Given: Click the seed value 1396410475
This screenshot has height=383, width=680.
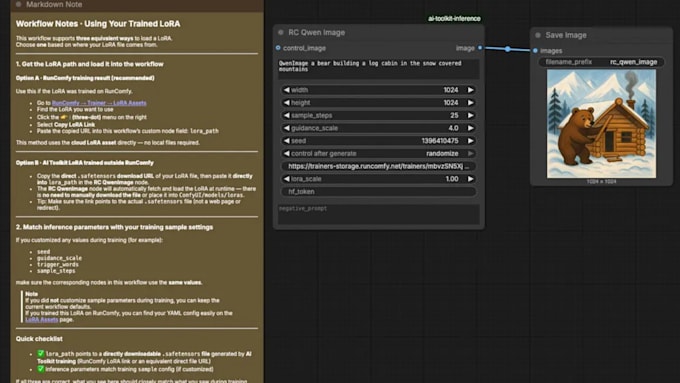Looking at the screenshot, I should point(440,141).
